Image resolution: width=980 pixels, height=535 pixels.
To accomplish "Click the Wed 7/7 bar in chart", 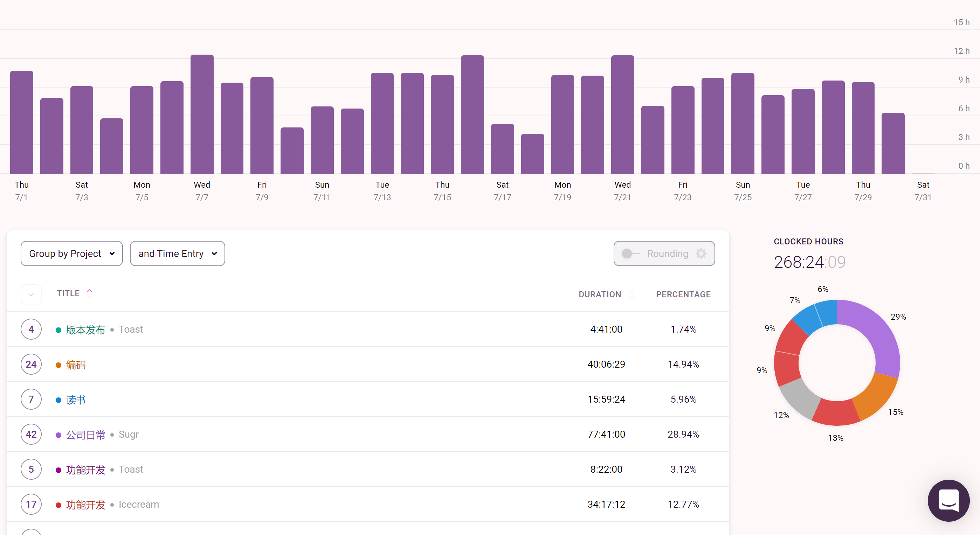I will [202, 114].
